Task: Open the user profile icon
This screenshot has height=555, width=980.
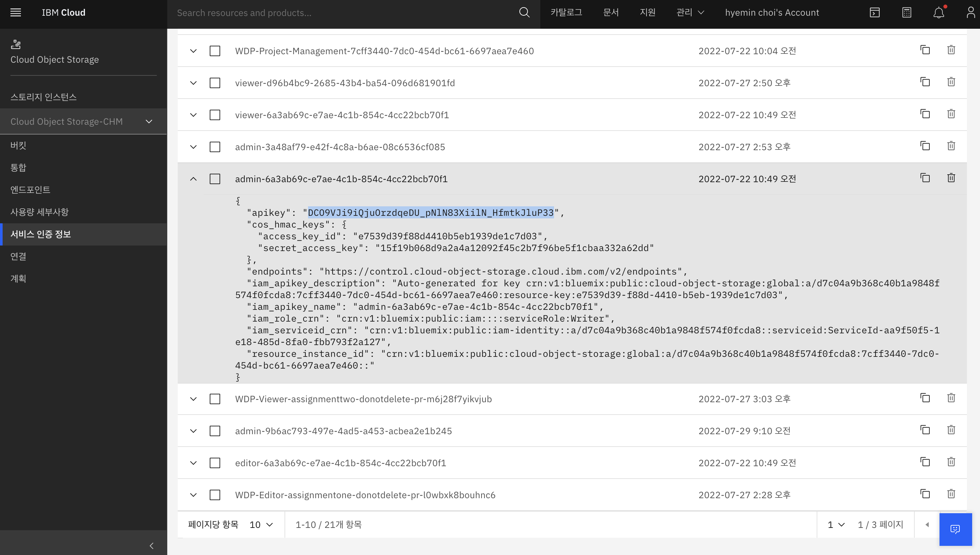Action: point(971,13)
